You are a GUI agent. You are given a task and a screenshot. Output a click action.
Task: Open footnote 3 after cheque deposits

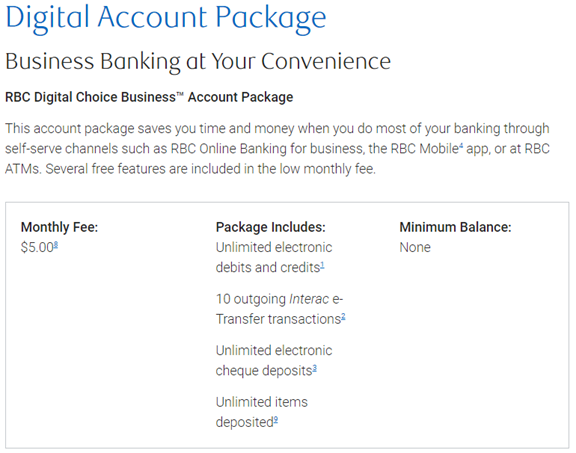pos(314,368)
